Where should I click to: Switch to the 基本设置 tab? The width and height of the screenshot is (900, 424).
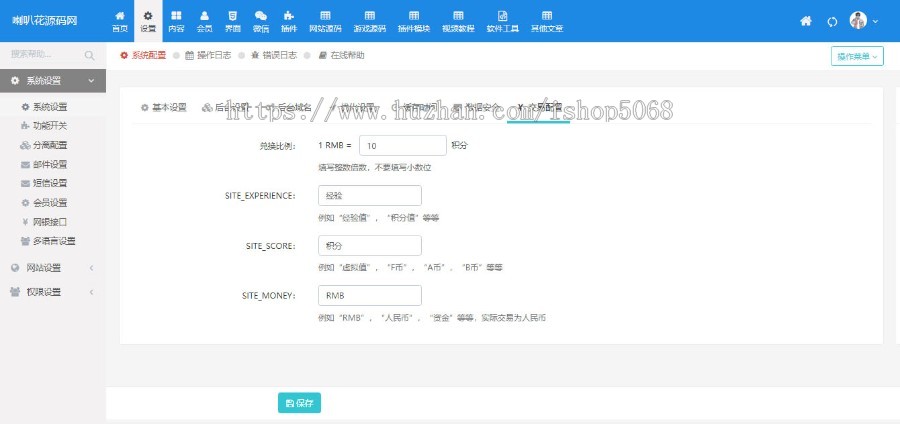click(163, 107)
